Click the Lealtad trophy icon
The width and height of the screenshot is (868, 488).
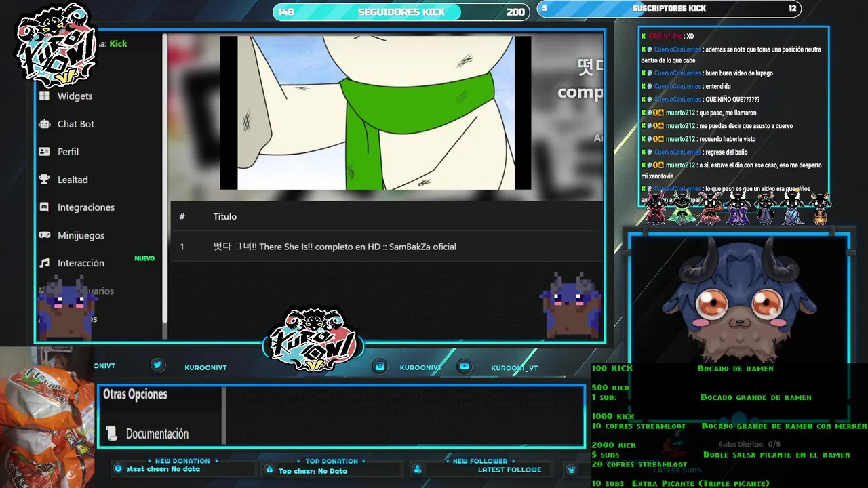44,180
